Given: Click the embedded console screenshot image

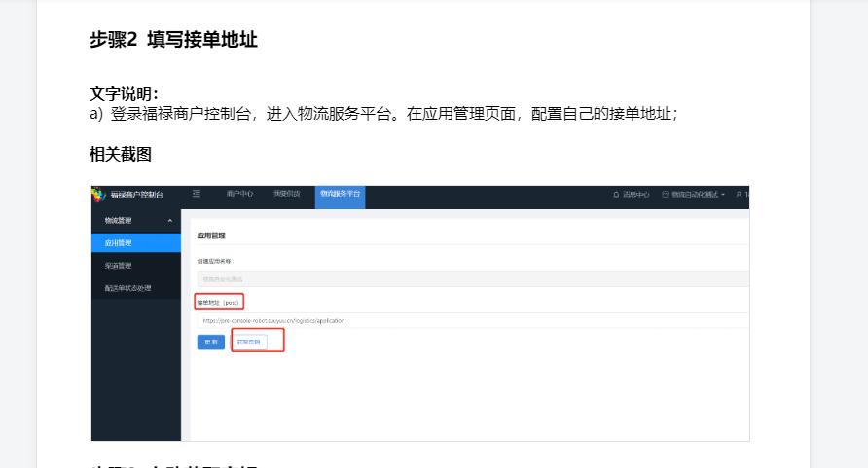Looking at the screenshot, I should pyautogui.click(x=420, y=313).
